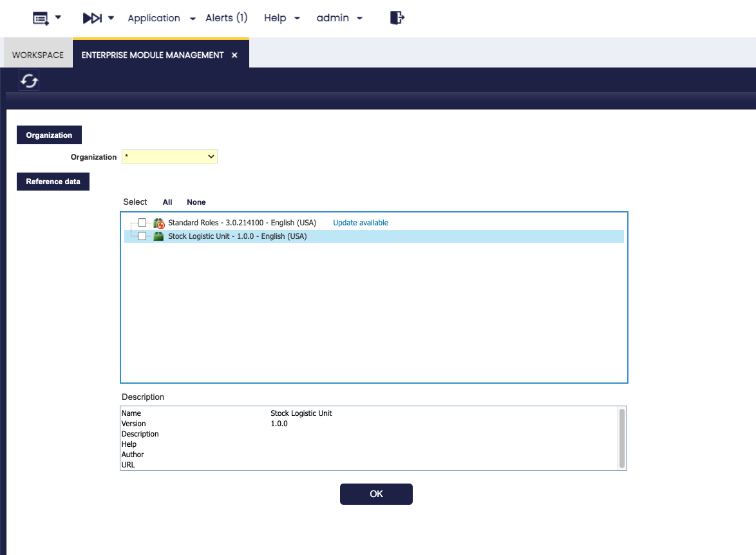Click None to deselect all modules
This screenshot has height=555, width=756.
tap(196, 202)
